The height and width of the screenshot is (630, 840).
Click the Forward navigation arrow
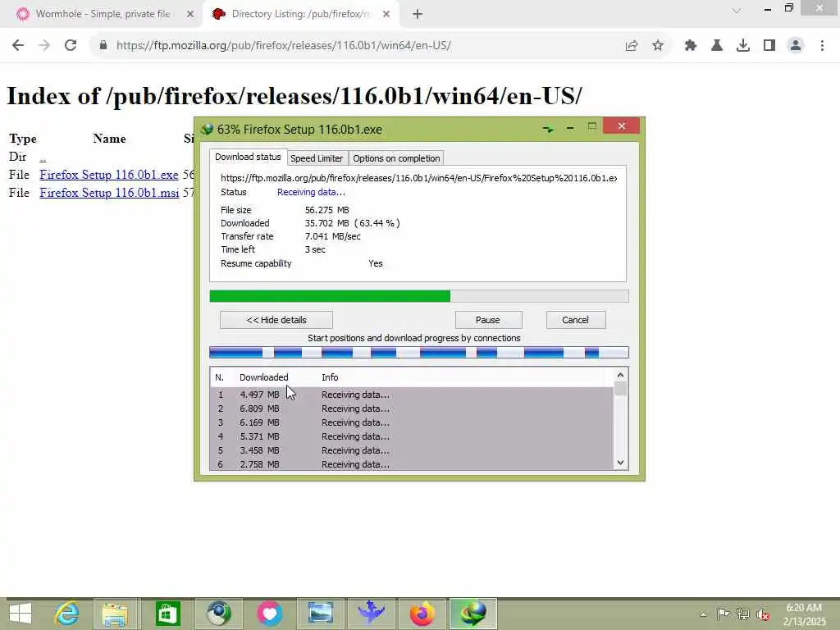44,46
